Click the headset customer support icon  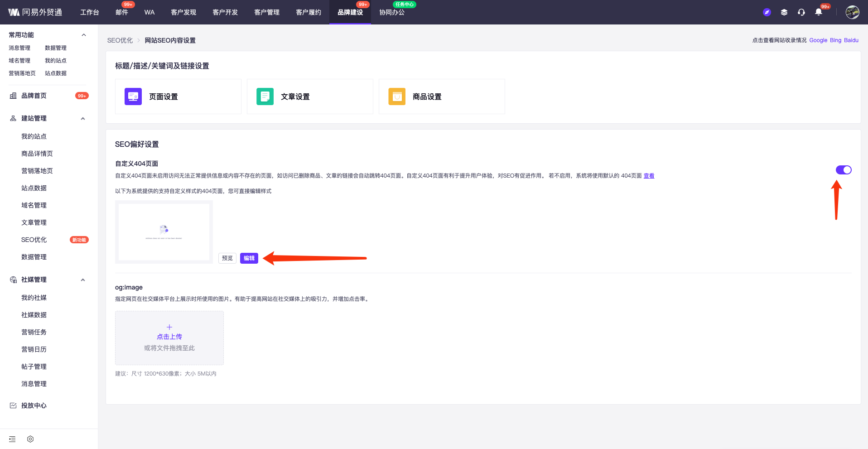[x=801, y=12]
